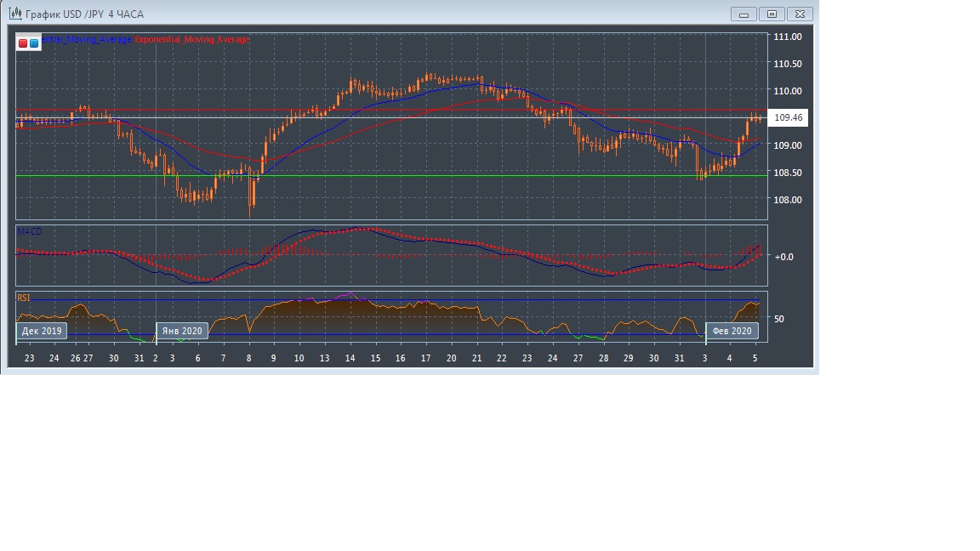This screenshot has width=980, height=551.
Task: Click the RSI 50 level axis label
Action: pyautogui.click(x=779, y=319)
